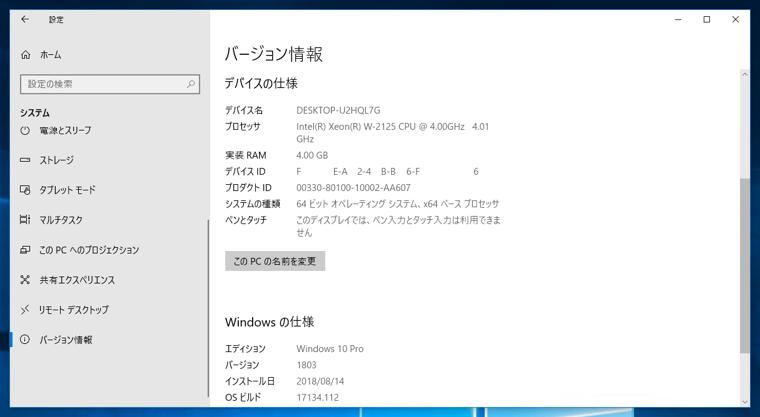The height and width of the screenshot is (417, 760).
Task: Focus the 設定の検索 search field
Action: click(x=110, y=84)
